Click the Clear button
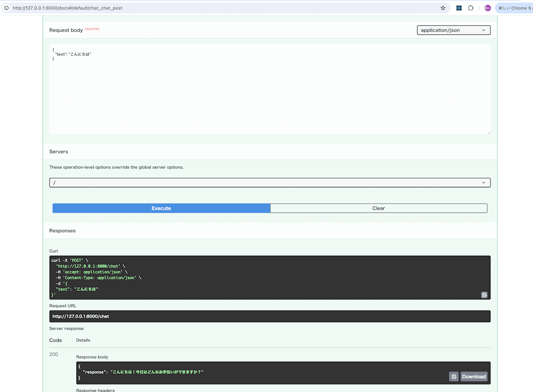Screen dimensions: 533x392 pyautogui.click(x=378, y=208)
